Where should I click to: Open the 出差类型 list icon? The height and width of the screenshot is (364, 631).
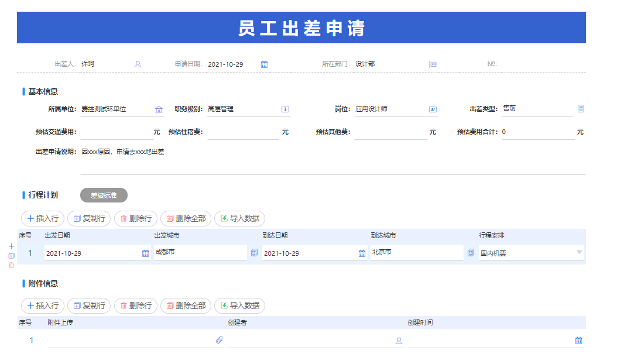(581, 109)
